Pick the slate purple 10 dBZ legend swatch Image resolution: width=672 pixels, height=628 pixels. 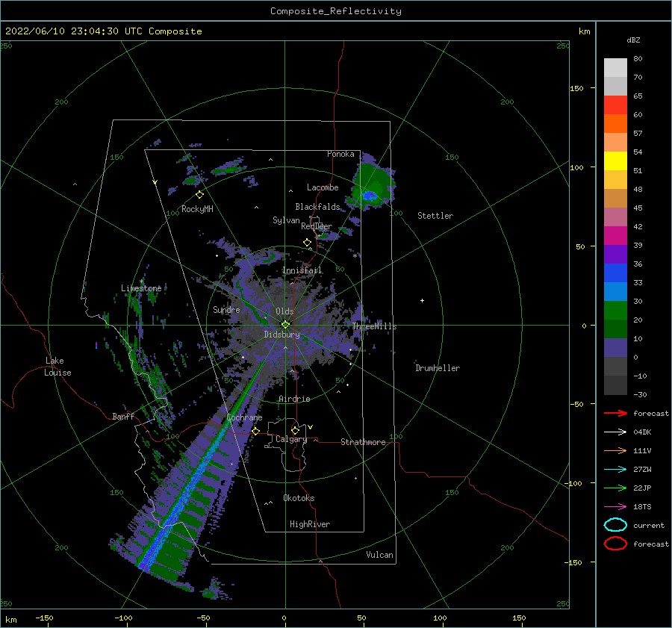(615, 347)
